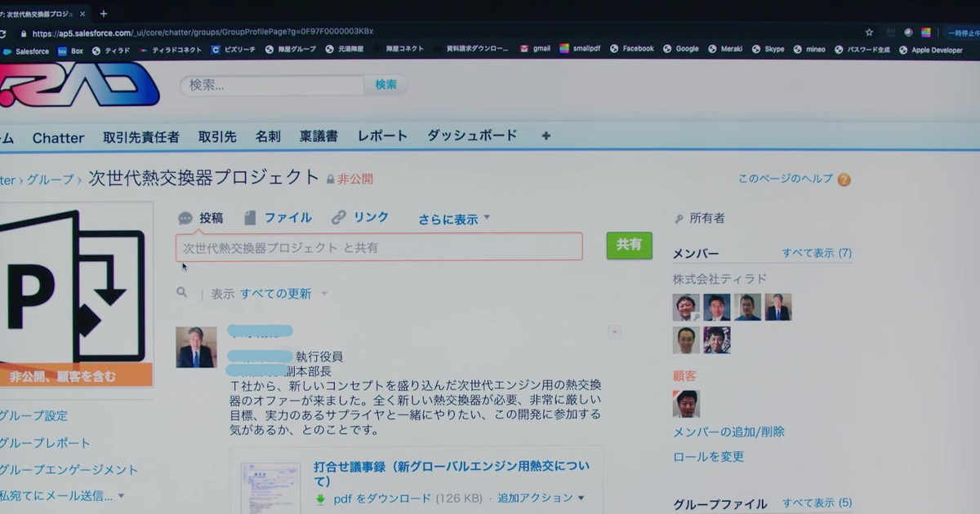Click the ロールを変更 link
The width and height of the screenshot is (980, 514).
click(708, 456)
